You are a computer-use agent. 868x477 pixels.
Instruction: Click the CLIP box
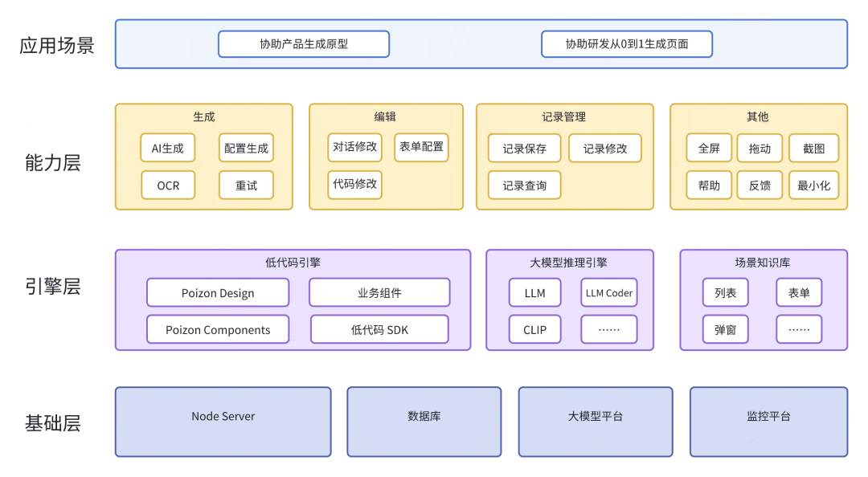click(534, 330)
